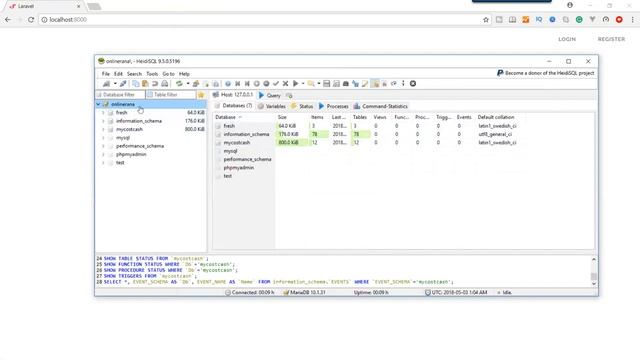
Task: Bookmark this page with the star icon
Action: (x=486, y=20)
